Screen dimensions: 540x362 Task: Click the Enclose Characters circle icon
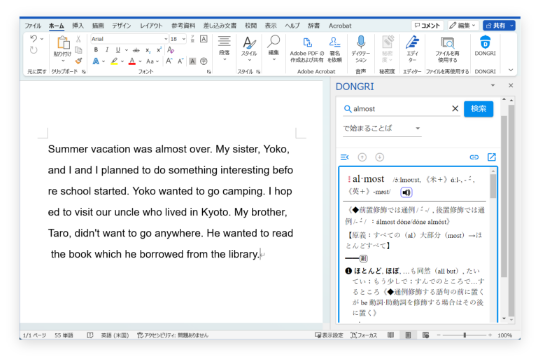click(204, 61)
